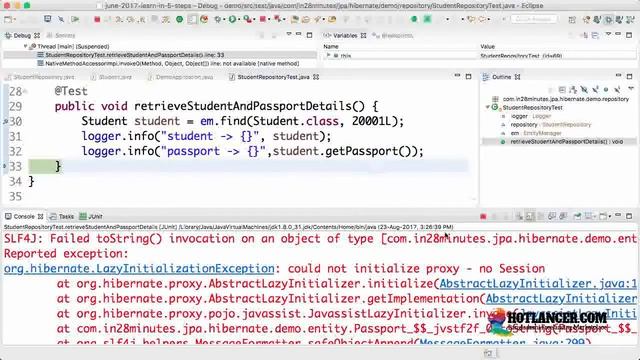Select the com.in28minutes package row in Outline
This screenshot has height=360, width=640.
click(560, 99)
